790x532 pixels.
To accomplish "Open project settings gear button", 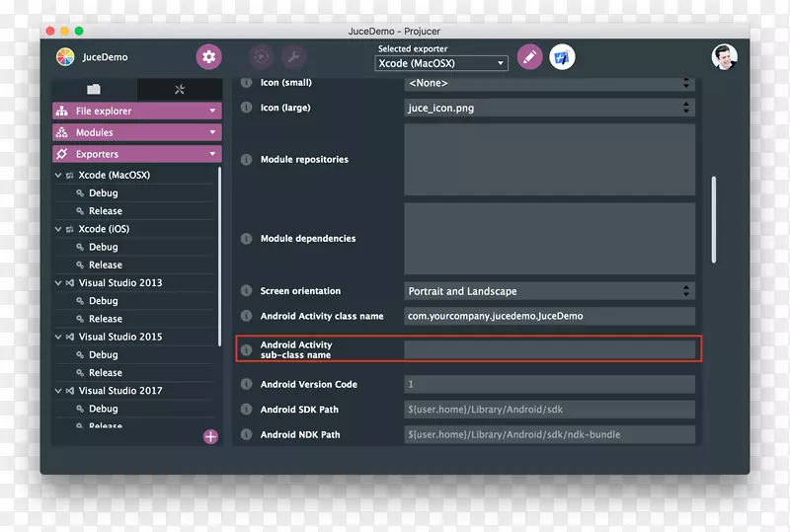I will [x=208, y=57].
